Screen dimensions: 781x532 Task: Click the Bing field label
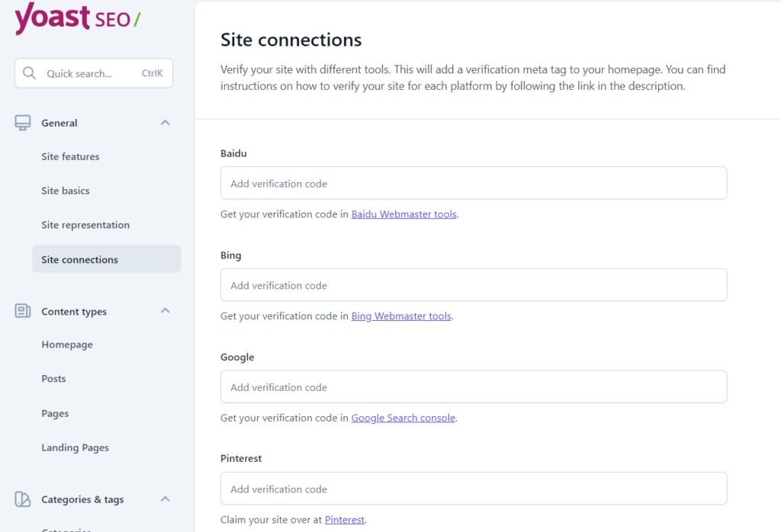tap(230, 255)
